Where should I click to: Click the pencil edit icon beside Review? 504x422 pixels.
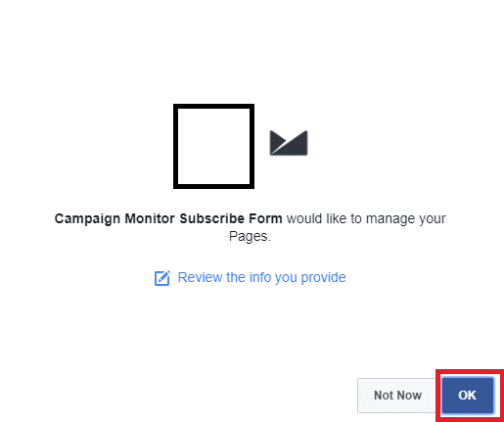coord(162,278)
